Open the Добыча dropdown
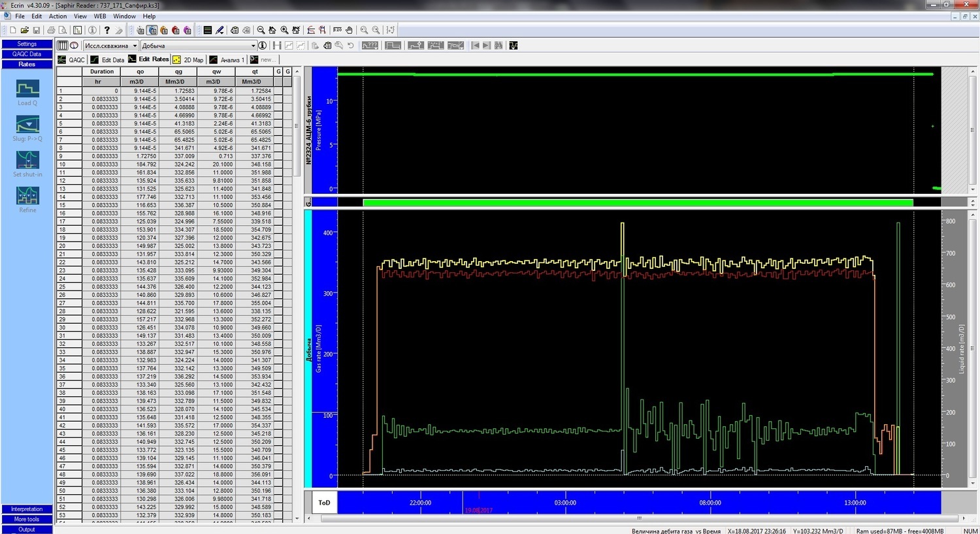The width and height of the screenshot is (980, 534). click(198, 46)
